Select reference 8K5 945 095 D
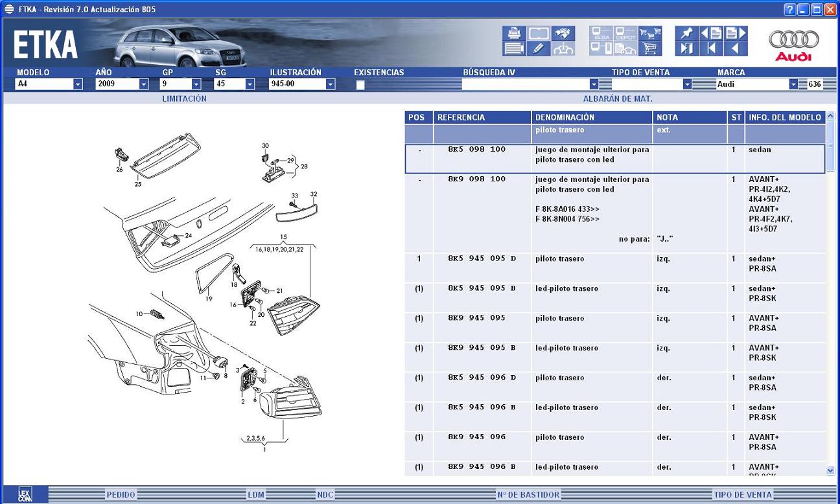This screenshot has width=840, height=504. (x=482, y=259)
